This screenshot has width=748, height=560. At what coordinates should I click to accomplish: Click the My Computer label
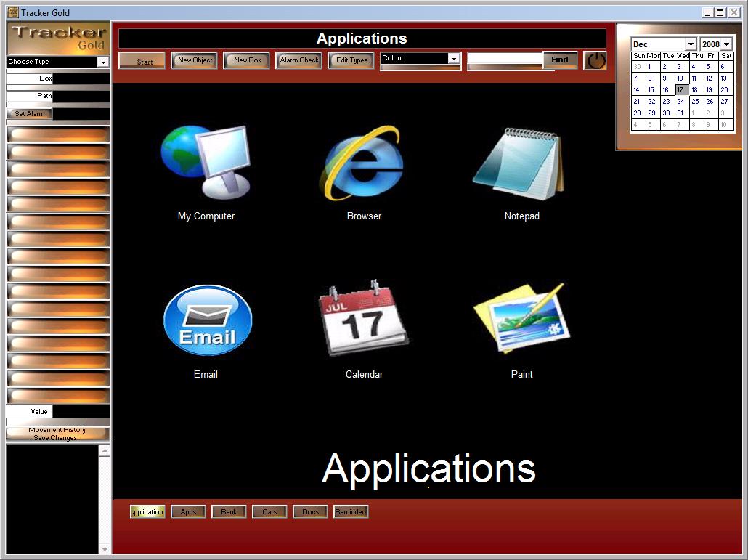[x=206, y=216]
